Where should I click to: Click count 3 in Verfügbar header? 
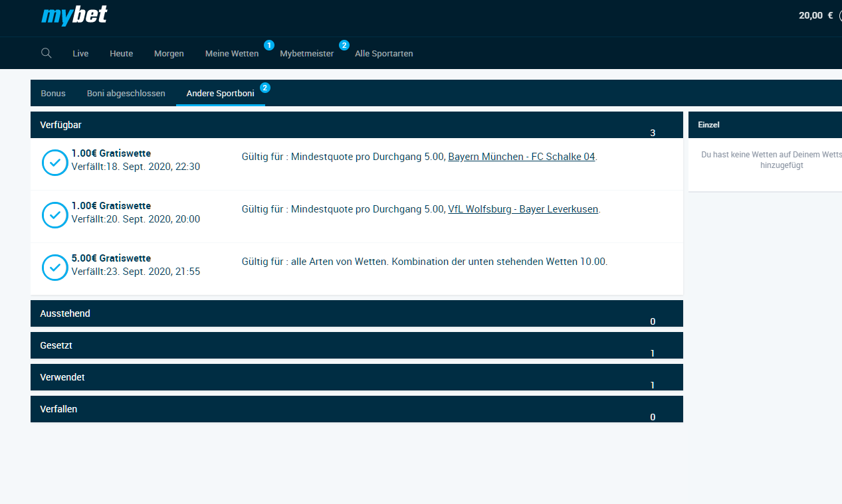[x=653, y=133]
